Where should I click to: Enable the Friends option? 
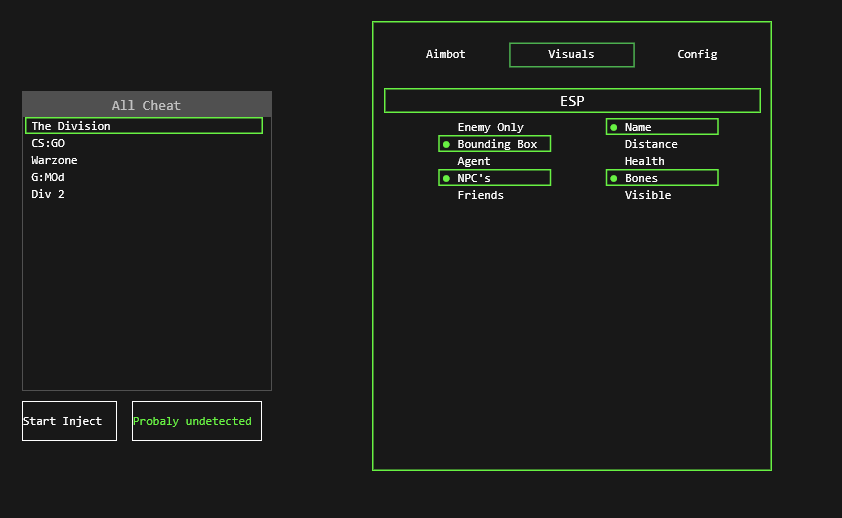(480, 195)
